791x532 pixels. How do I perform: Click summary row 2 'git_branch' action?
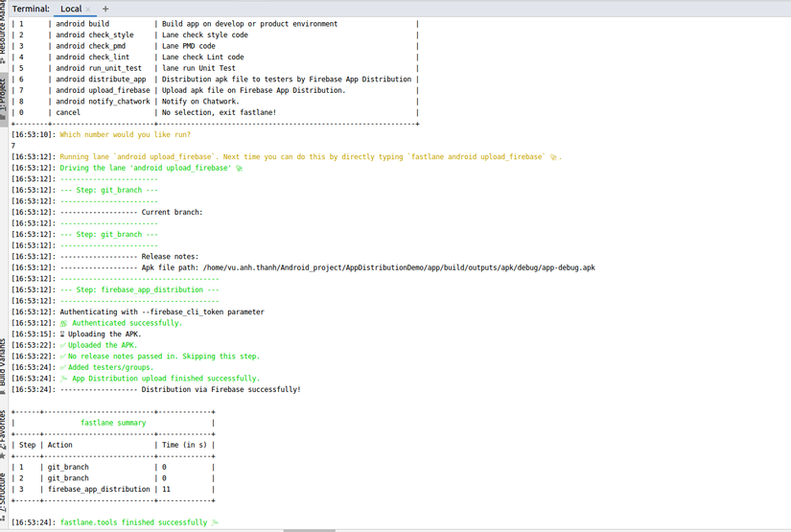(x=68, y=478)
